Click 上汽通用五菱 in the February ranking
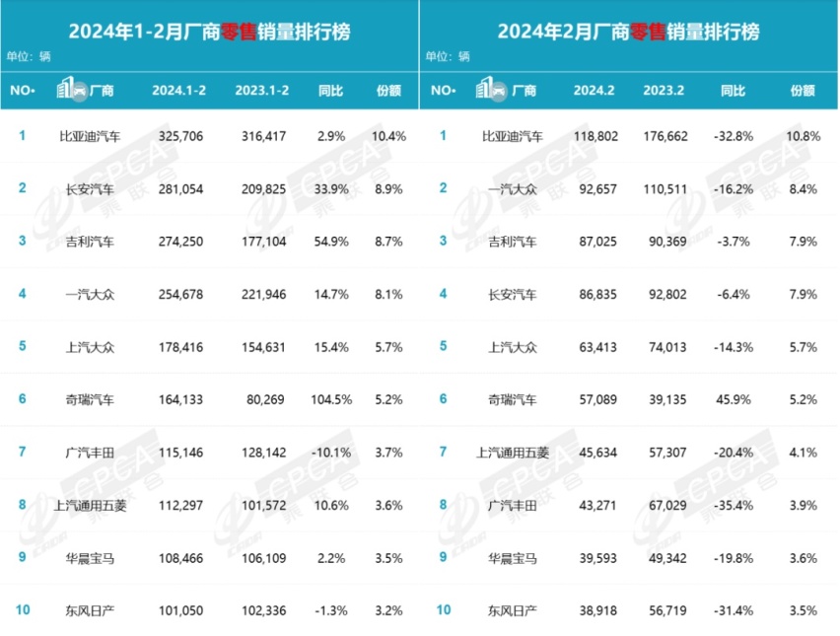 512,453
